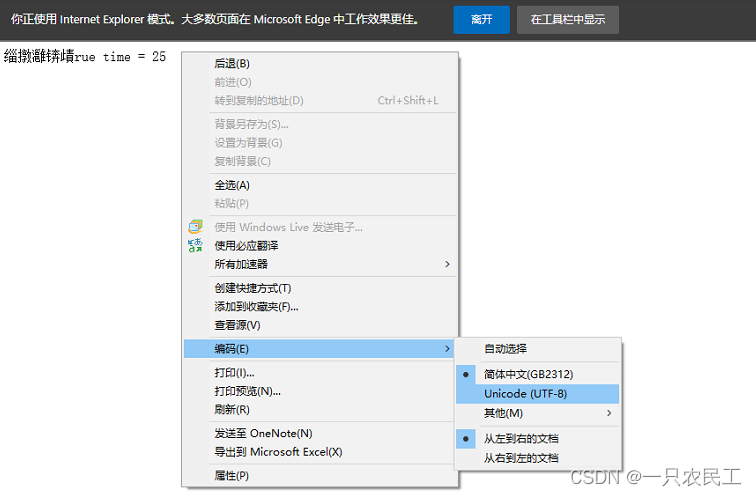Click the disabled 前进(O) entry
This screenshot has height=496, width=756.
[x=320, y=82]
